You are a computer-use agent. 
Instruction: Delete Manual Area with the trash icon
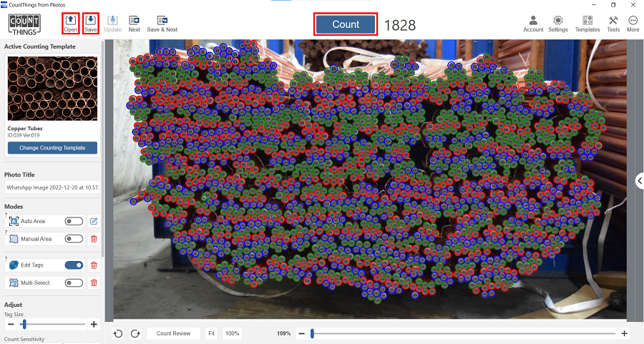(x=94, y=239)
